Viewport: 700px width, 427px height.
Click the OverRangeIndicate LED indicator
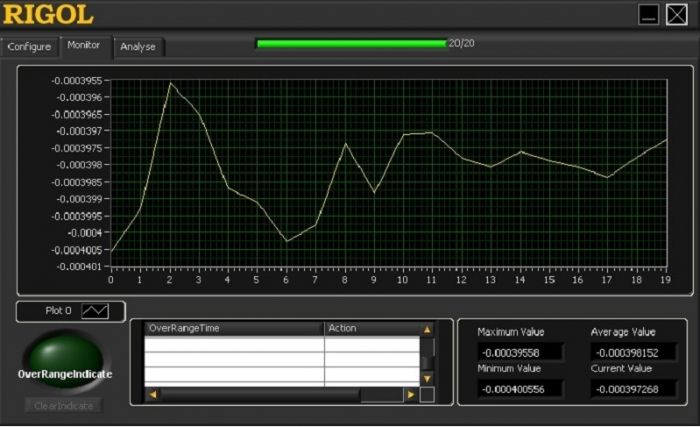pyautogui.click(x=63, y=360)
